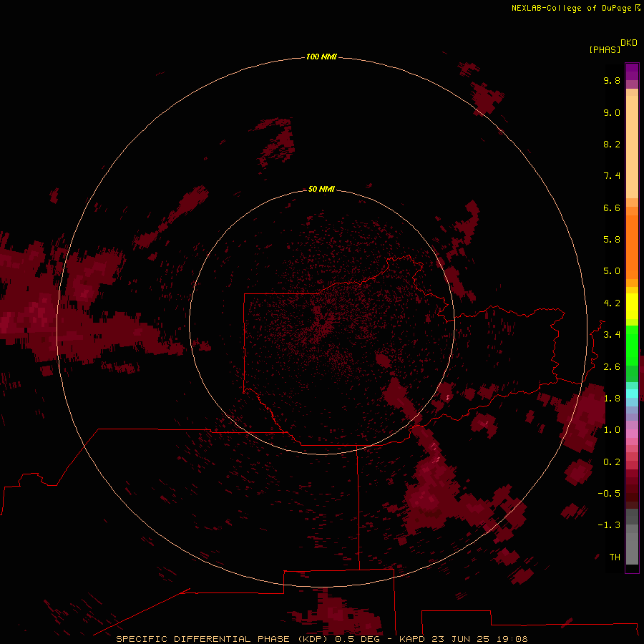Click the 1.0 legend value
This screenshot has width=644, height=644.
tap(612, 430)
